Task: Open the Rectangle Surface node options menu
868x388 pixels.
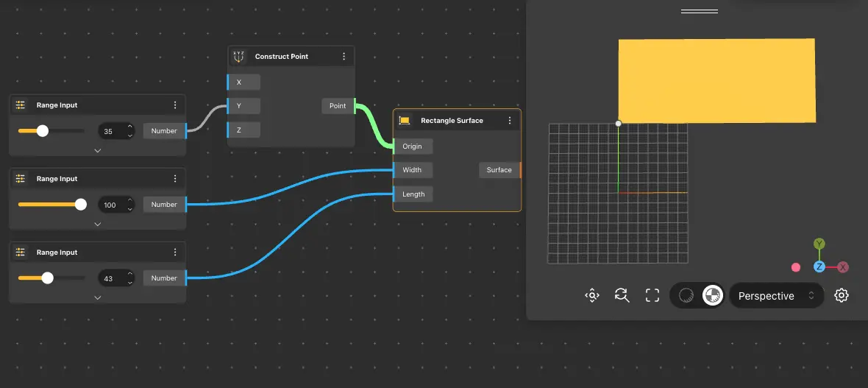Action: point(510,121)
